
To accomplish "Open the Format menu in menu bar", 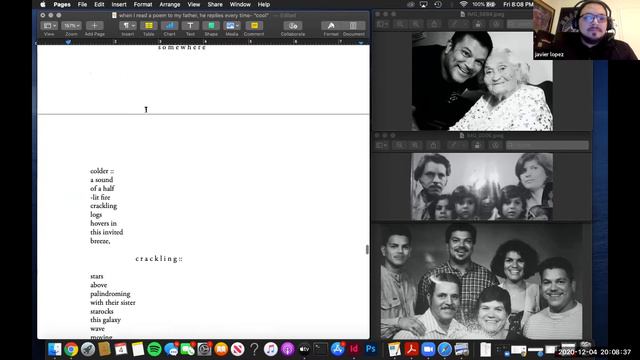I will pos(143,4).
